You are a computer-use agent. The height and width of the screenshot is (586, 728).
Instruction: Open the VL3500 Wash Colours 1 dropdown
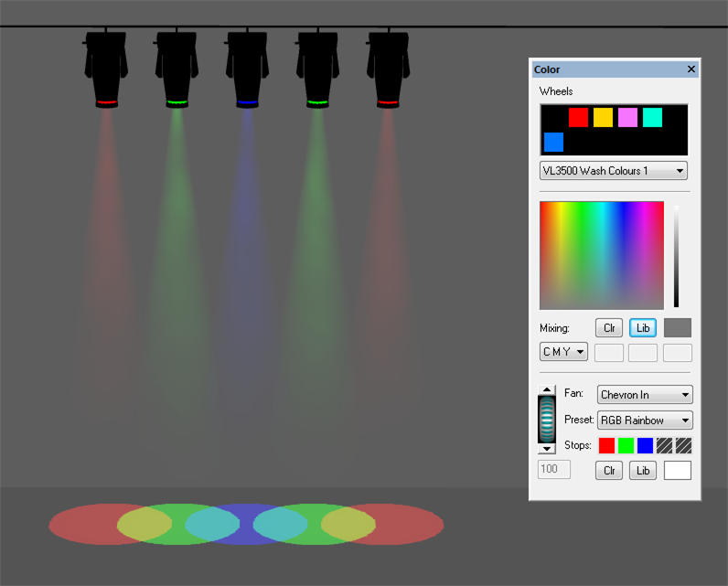pos(613,171)
